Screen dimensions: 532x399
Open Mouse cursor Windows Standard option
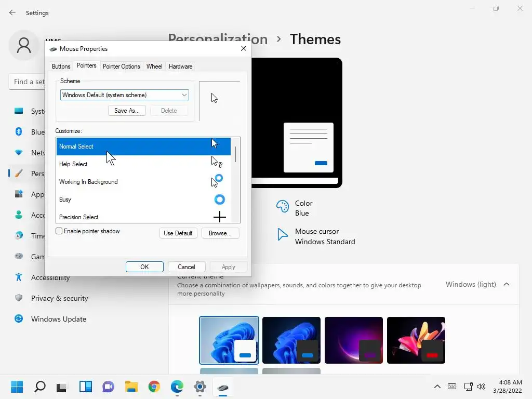[x=316, y=236]
